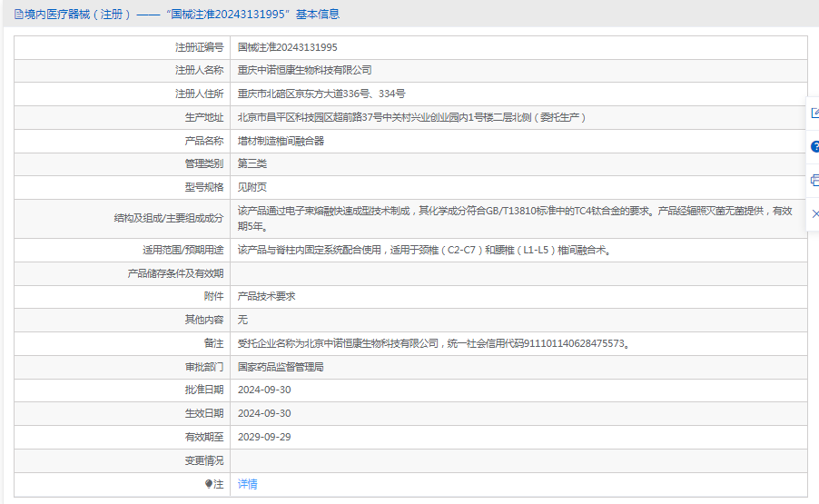Image resolution: width=819 pixels, height=504 pixels.
Task: Click the approval date 2024-09-30 in 批准日期 row
Action: (264, 390)
